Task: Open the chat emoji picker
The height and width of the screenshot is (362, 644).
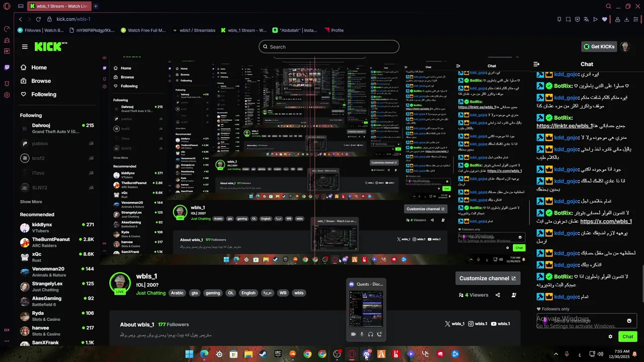Action: click(x=629, y=321)
